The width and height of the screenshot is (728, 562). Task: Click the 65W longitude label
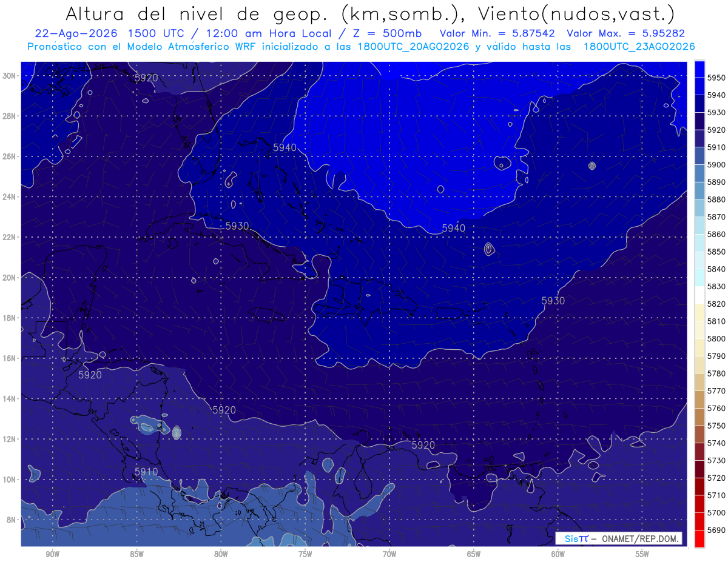click(x=474, y=554)
